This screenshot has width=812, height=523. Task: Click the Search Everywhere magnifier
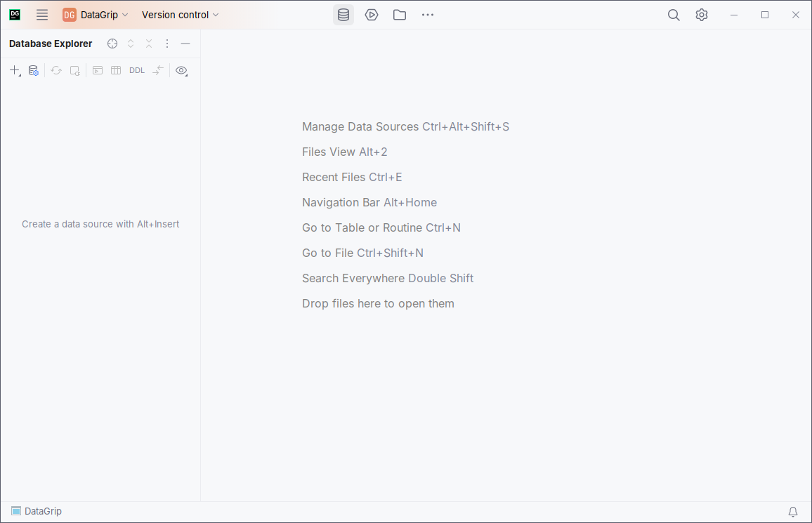[673, 14]
